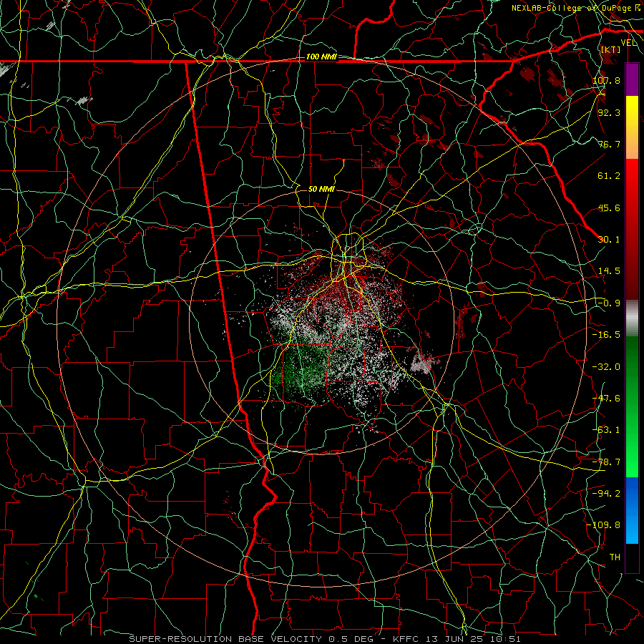The height and width of the screenshot is (644, 644).
Task: Click the TH label on legend
Action: [615, 557]
